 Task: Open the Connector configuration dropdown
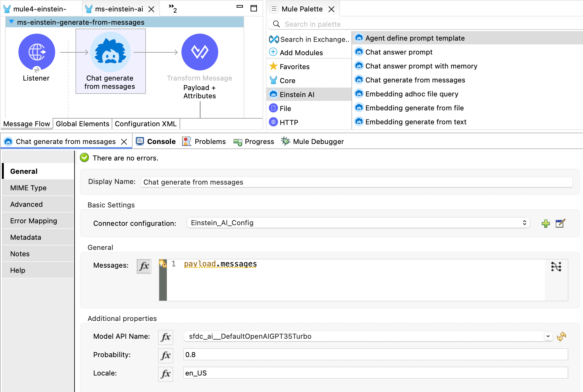pyautogui.click(x=358, y=223)
